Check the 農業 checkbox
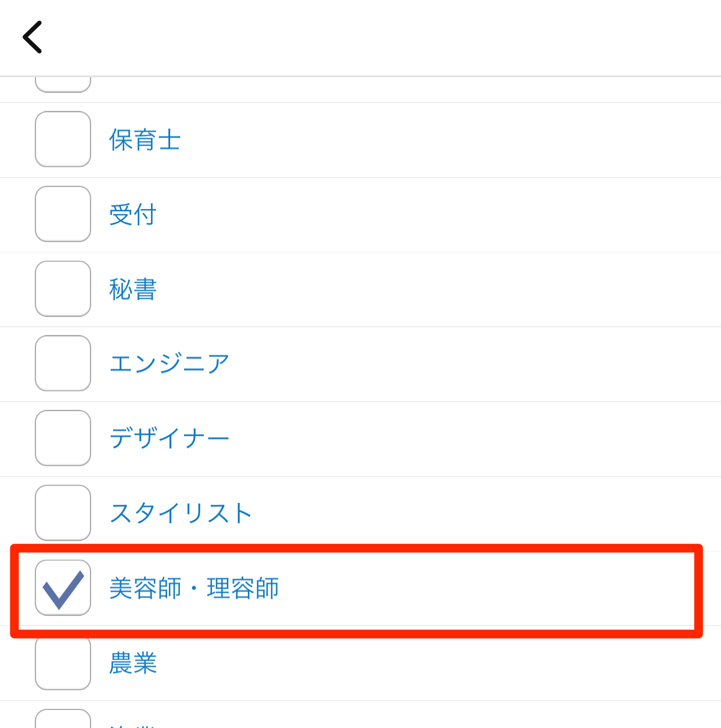 [63, 662]
